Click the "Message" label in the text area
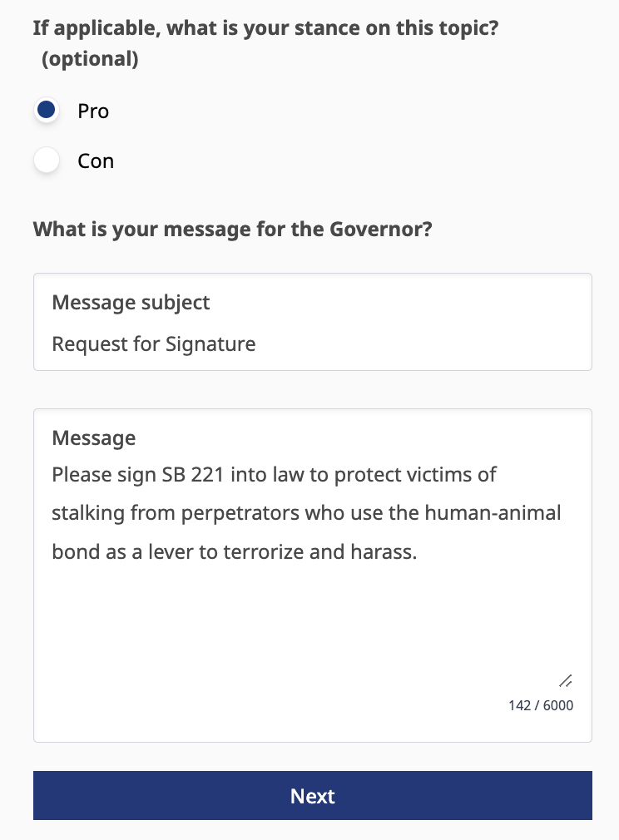The width and height of the screenshot is (619, 840). click(93, 437)
